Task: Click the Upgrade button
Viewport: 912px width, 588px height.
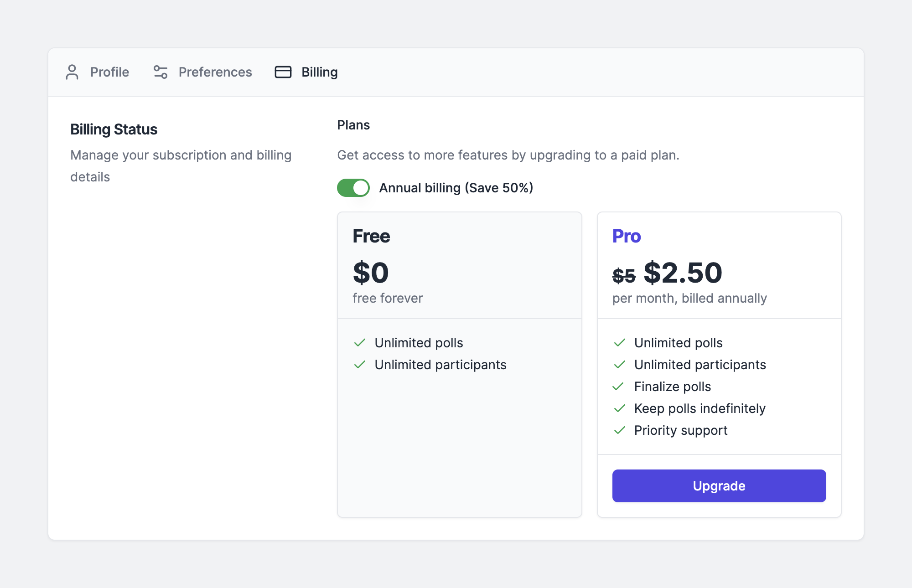Action: [x=718, y=485]
